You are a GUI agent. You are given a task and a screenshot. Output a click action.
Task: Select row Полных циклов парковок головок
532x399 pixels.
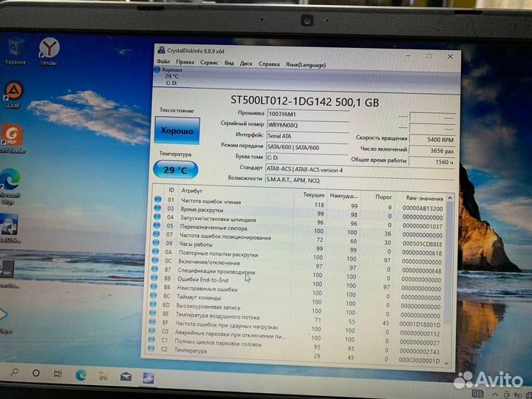296,345
